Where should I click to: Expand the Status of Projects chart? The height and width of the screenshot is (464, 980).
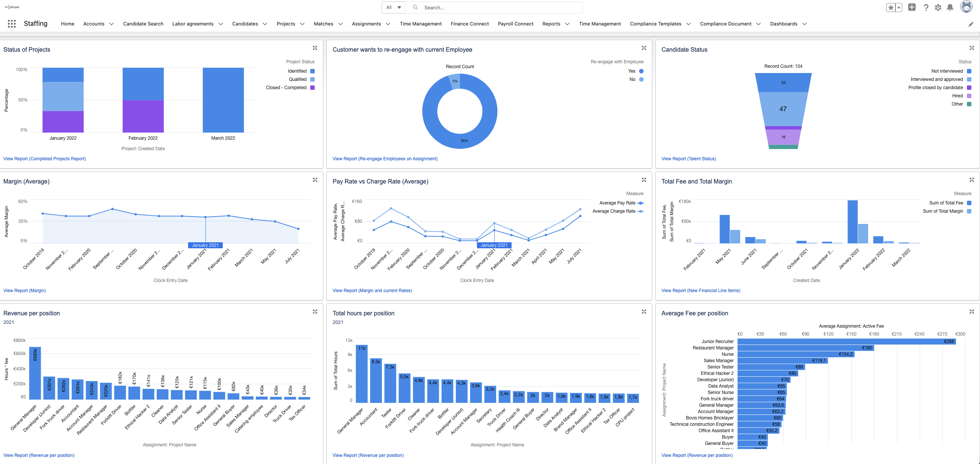coord(315,48)
